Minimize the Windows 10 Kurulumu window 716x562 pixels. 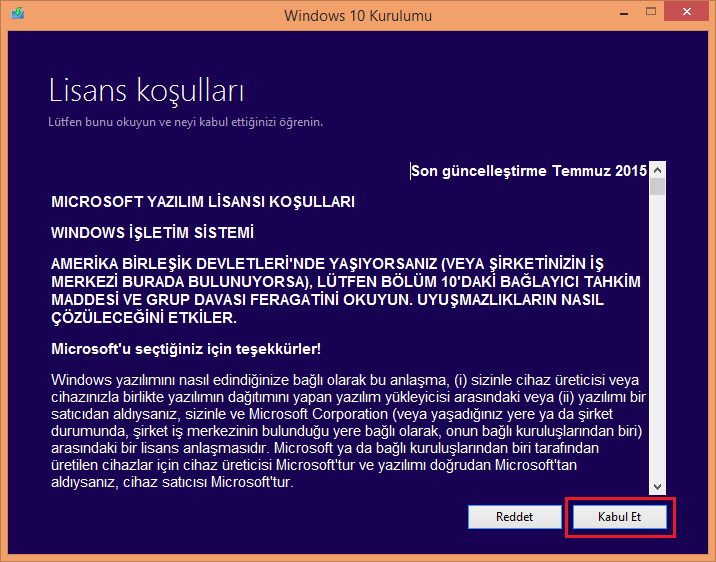pos(624,13)
